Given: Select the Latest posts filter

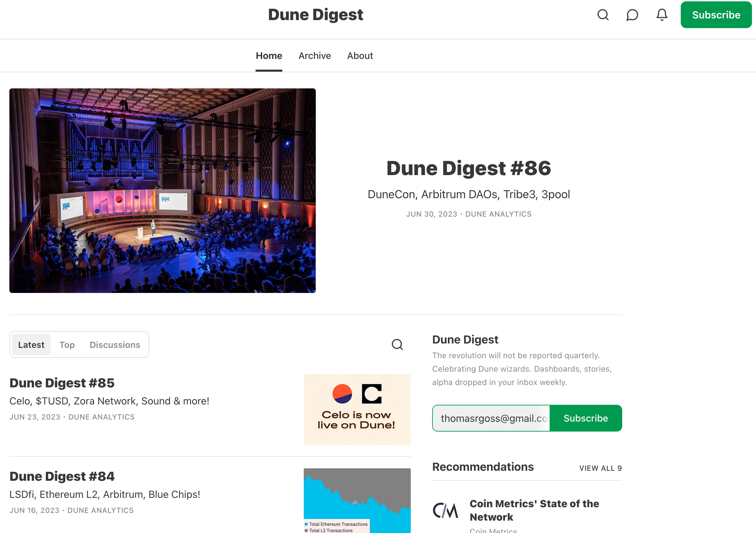Looking at the screenshot, I should [31, 345].
